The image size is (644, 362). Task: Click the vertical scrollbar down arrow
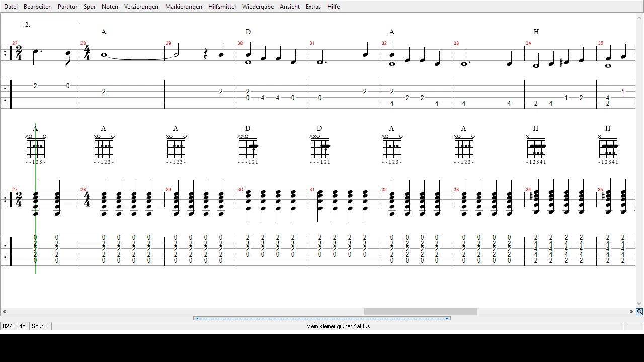point(639,304)
